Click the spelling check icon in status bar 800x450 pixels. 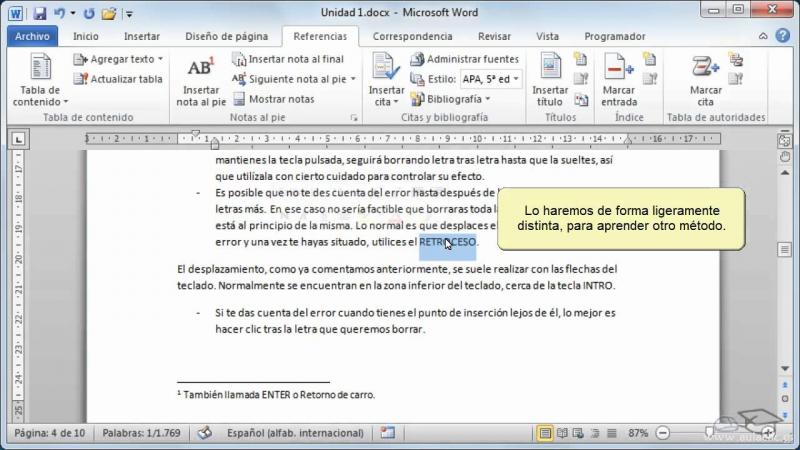point(205,433)
